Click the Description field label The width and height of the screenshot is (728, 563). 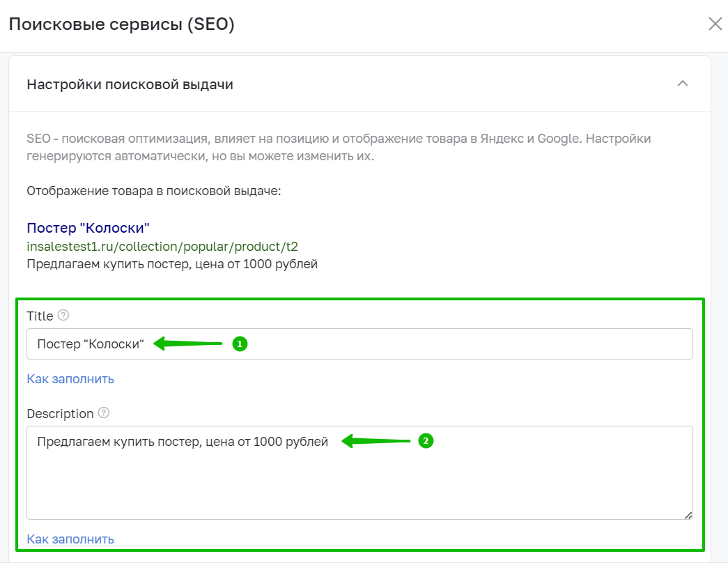(60, 413)
